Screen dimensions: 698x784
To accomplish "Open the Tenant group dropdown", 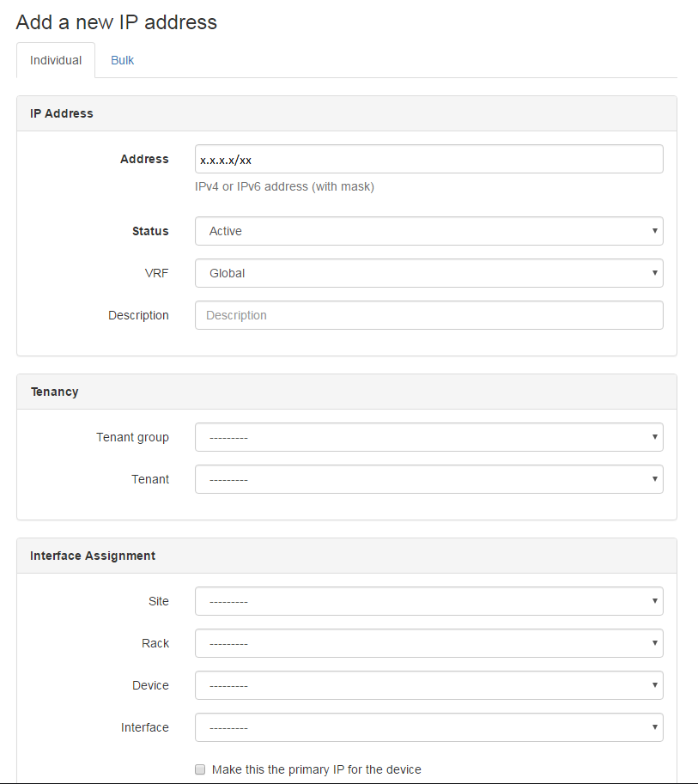I will coord(428,437).
